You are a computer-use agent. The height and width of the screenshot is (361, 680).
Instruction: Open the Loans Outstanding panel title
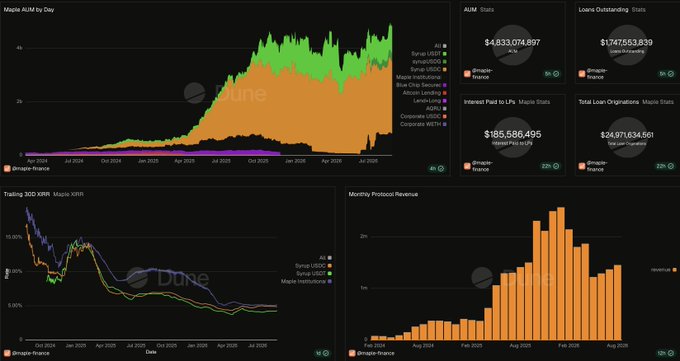point(603,10)
